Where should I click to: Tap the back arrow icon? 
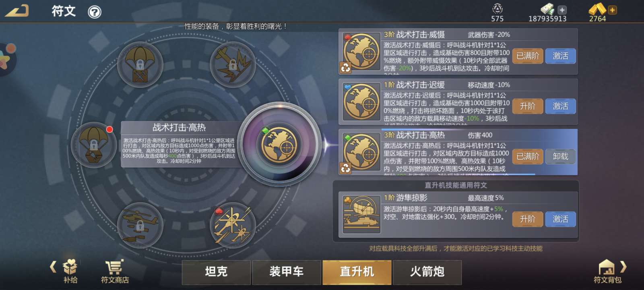pyautogui.click(x=17, y=11)
